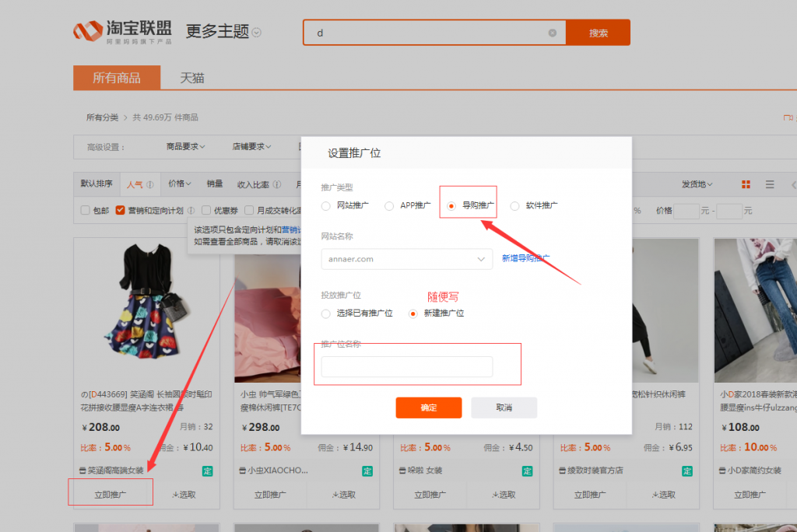Click the 搜索 button
Image resolution: width=797 pixels, height=532 pixels.
point(599,33)
